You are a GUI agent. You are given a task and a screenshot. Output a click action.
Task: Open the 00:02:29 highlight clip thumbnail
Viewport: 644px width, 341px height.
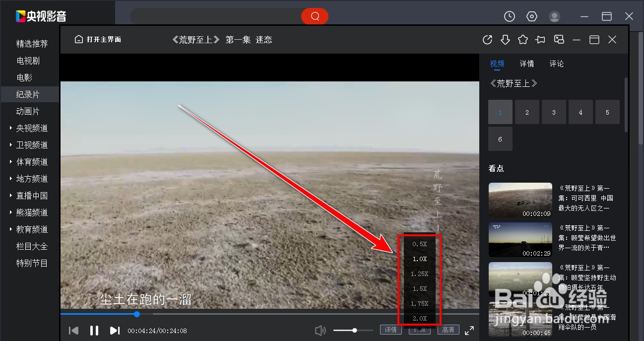520,240
